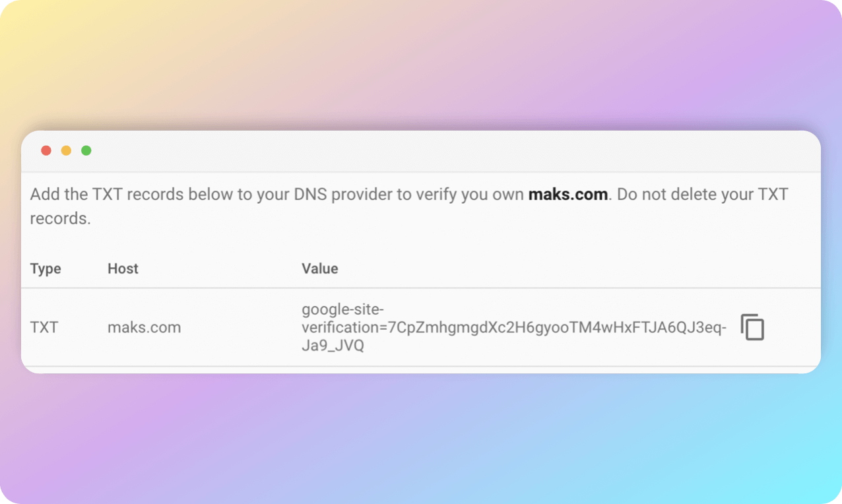Image resolution: width=842 pixels, height=504 pixels.
Task: Click the 'google-site-' line of the value
Action: [342, 309]
